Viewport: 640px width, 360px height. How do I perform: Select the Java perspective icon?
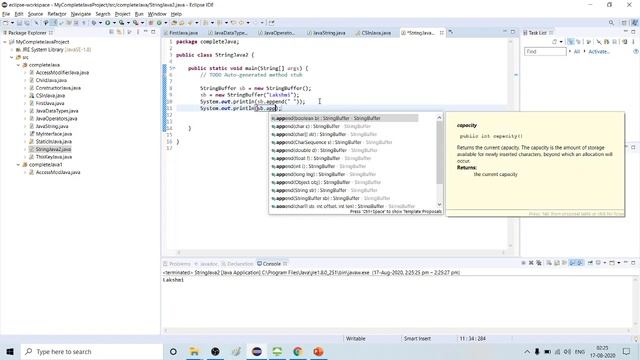pyautogui.click(x=635, y=23)
